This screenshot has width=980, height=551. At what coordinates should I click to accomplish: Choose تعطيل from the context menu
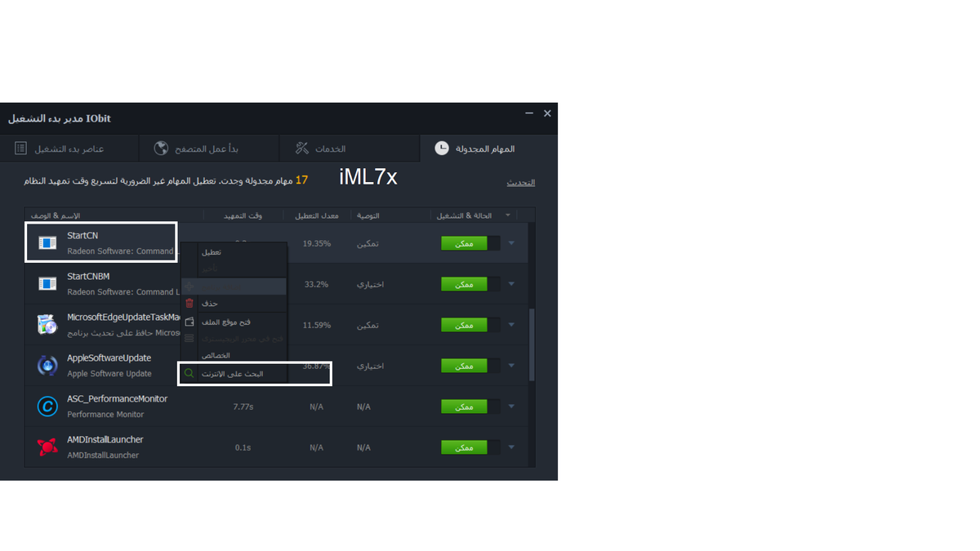point(234,252)
